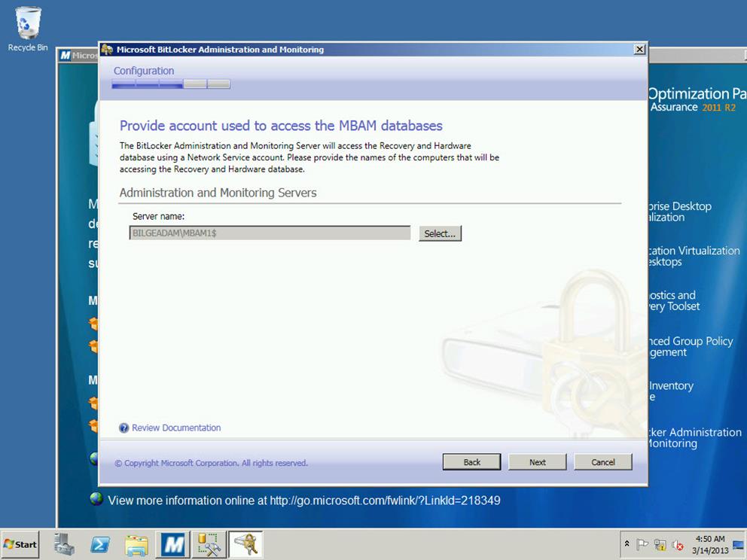The height and width of the screenshot is (560, 747).
Task: Click the Server name input field
Action: tap(270, 233)
